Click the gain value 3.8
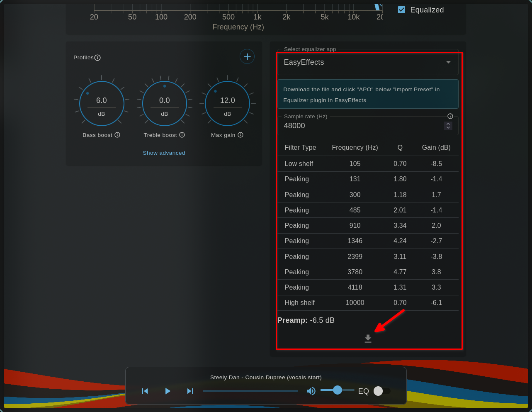532x412 pixels. (x=436, y=272)
